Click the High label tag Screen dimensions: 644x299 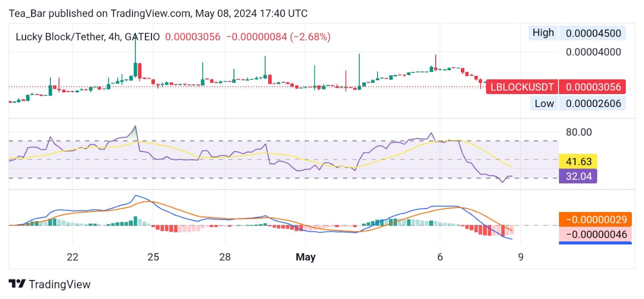[543, 33]
